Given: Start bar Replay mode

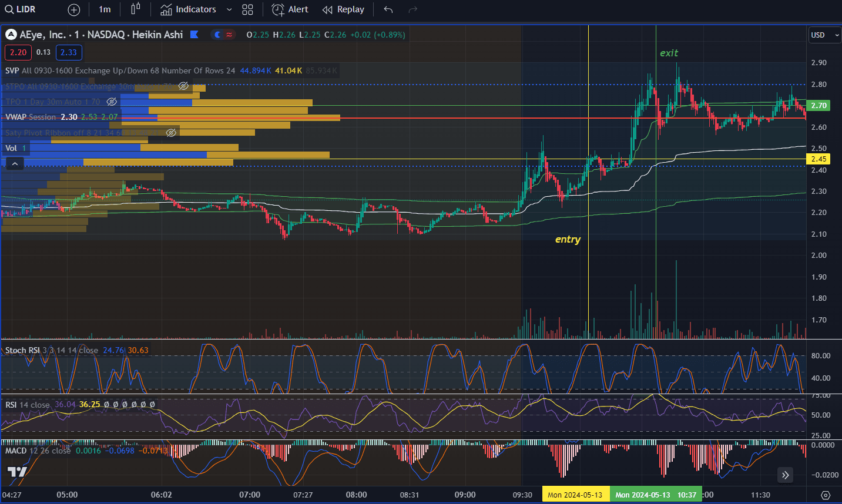Looking at the screenshot, I should point(344,9).
